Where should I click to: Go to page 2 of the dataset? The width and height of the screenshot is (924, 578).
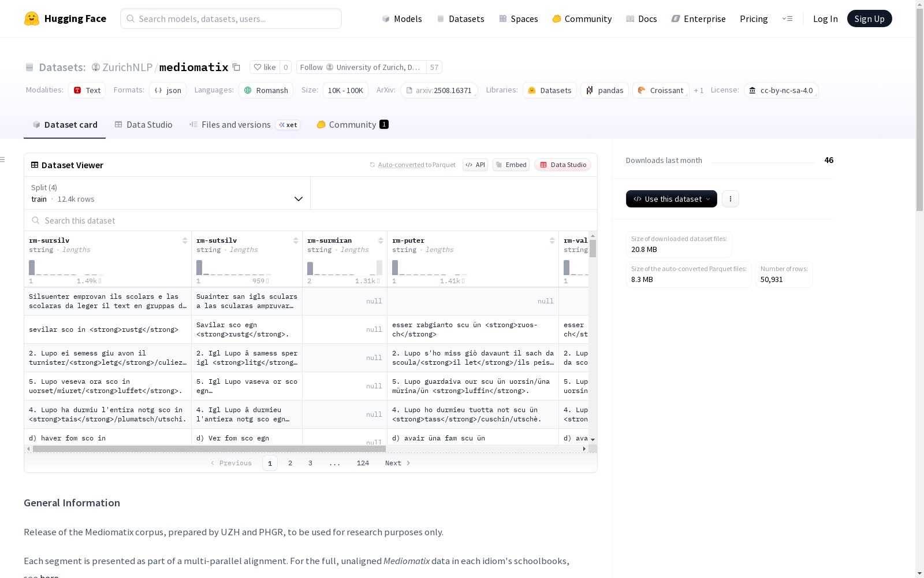pos(290,463)
